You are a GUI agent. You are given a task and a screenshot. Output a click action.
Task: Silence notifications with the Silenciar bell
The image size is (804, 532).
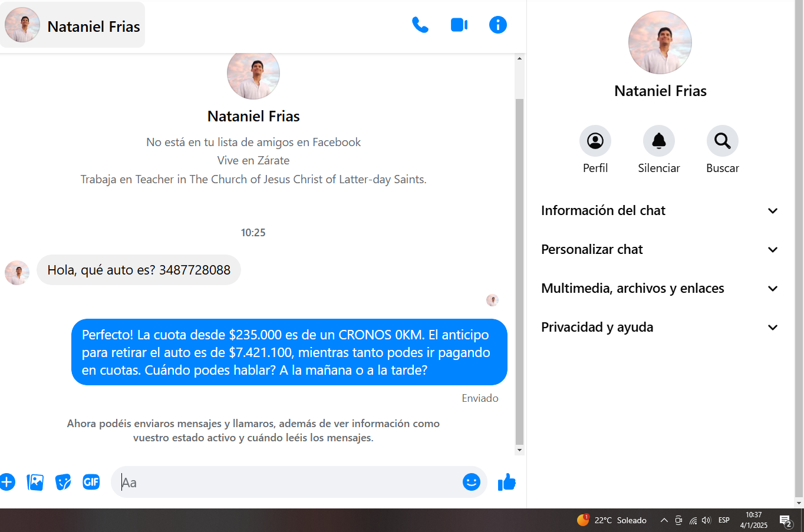tap(658, 141)
